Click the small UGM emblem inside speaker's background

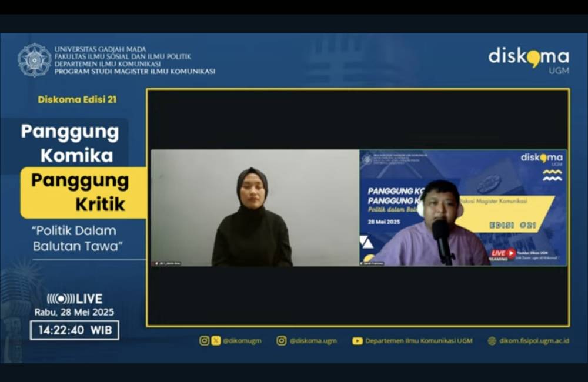(x=367, y=159)
